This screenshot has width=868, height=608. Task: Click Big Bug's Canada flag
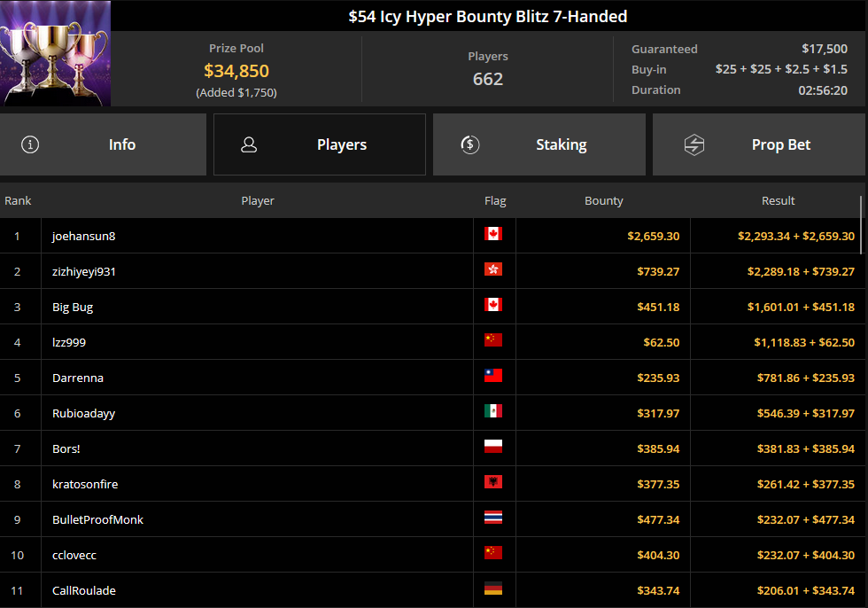(x=493, y=305)
